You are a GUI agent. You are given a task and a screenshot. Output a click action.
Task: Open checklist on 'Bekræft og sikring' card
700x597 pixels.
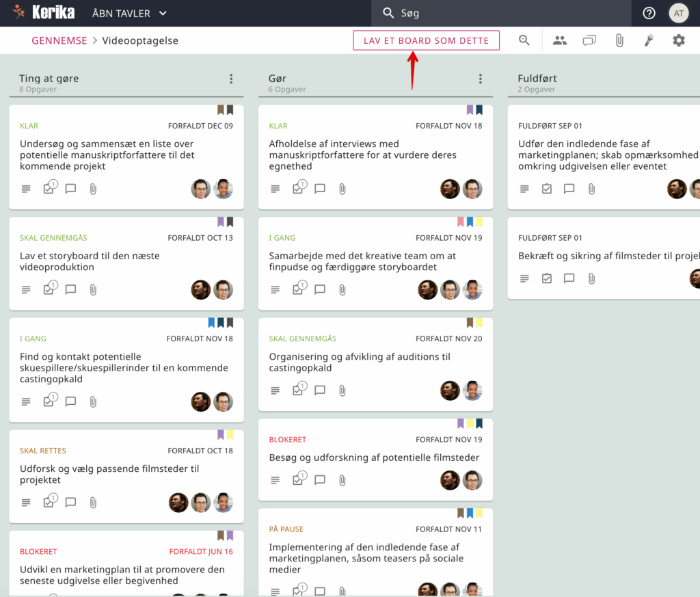[547, 278]
